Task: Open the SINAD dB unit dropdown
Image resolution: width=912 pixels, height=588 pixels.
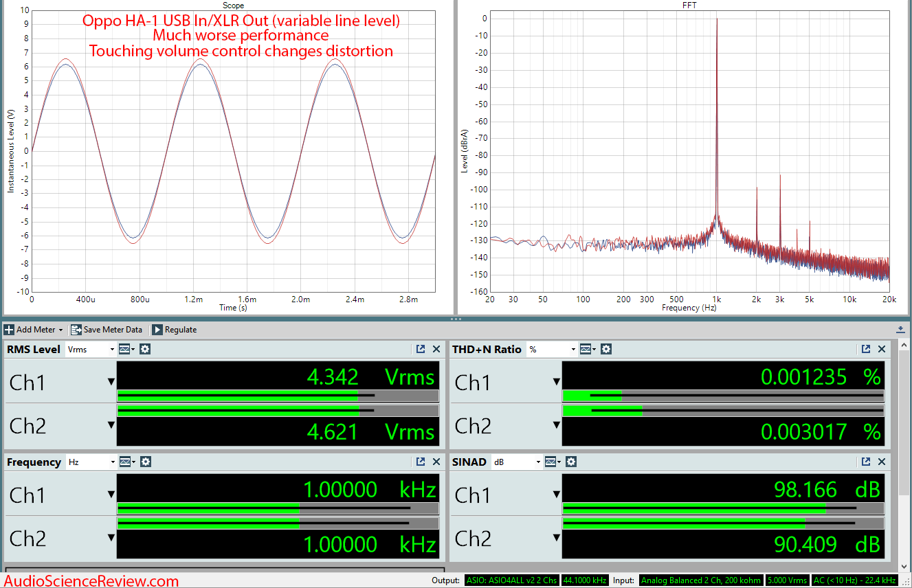Action: click(x=517, y=462)
